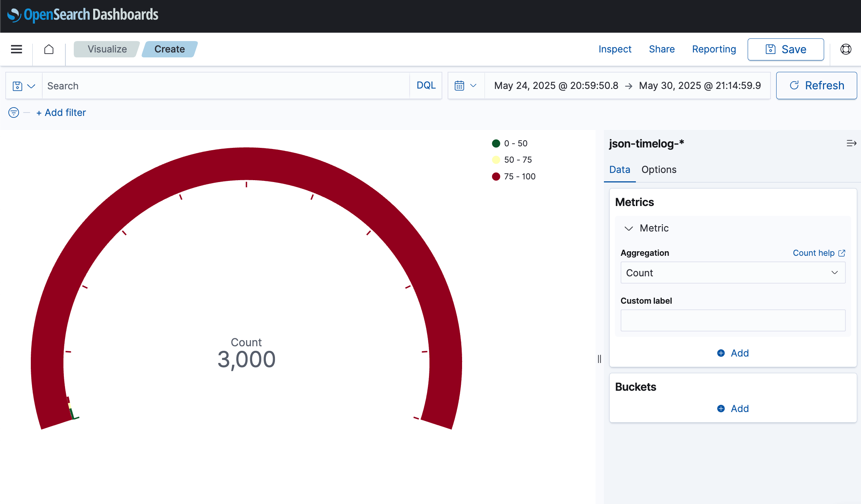The height and width of the screenshot is (504, 861).
Task: Click the Refresh button
Action: [816, 86]
